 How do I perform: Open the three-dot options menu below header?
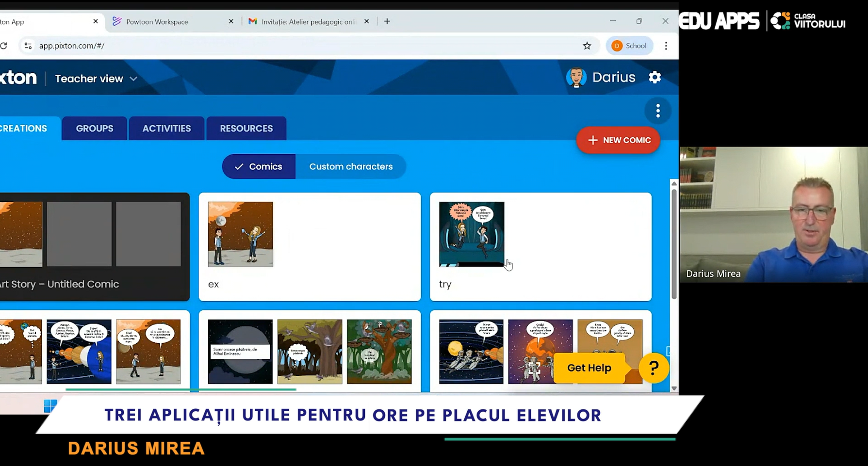click(x=658, y=111)
